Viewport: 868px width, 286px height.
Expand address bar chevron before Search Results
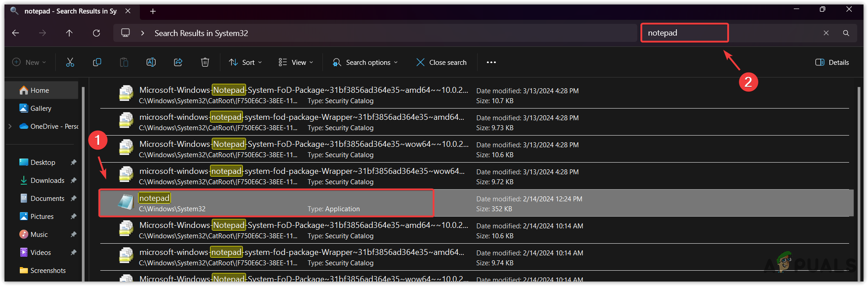click(143, 33)
